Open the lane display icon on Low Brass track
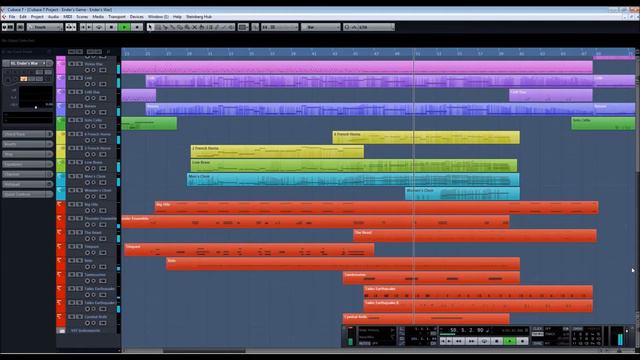Viewport: 640px width, 360px height. pos(103,168)
